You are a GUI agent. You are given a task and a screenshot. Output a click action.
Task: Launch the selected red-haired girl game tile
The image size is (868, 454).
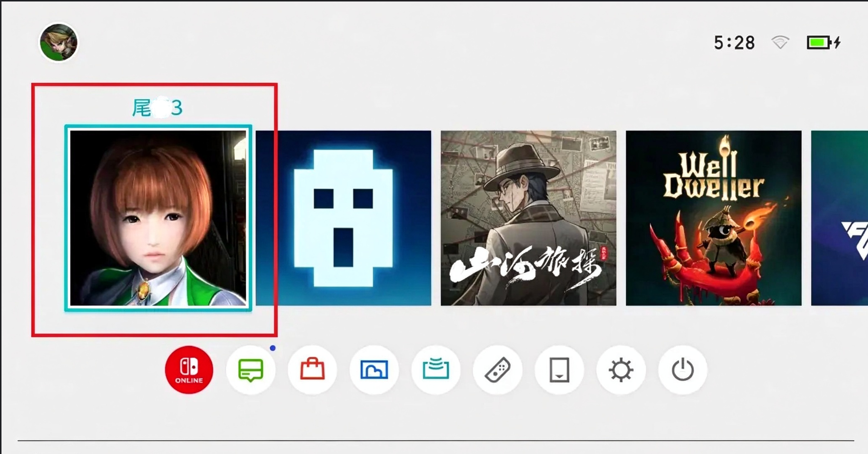(x=158, y=218)
